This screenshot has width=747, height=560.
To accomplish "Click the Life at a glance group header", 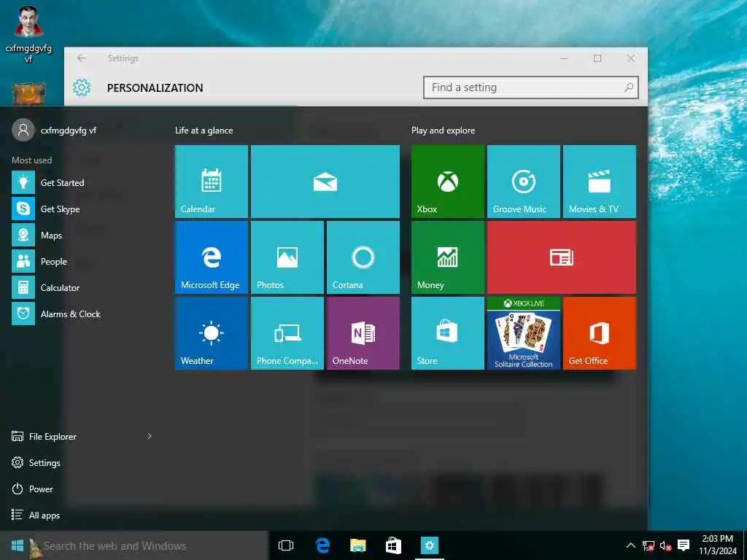I will click(x=204, y=130).
